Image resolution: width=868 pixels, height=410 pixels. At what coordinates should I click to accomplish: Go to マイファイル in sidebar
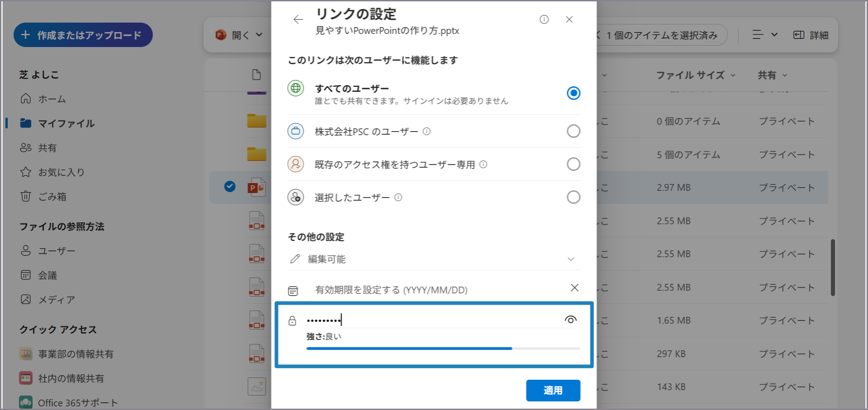(x=66, y=123)
